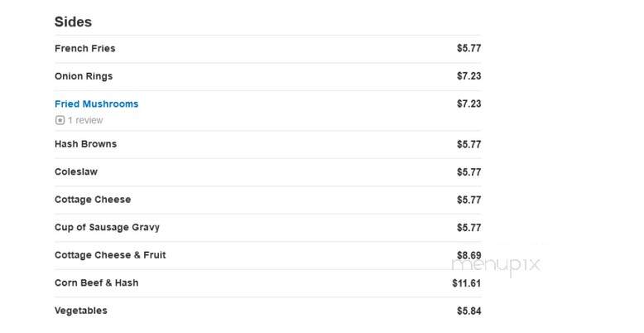Click the Sides section heading
Viewport: 644px width, 333px height.
[x=73, y=22]
